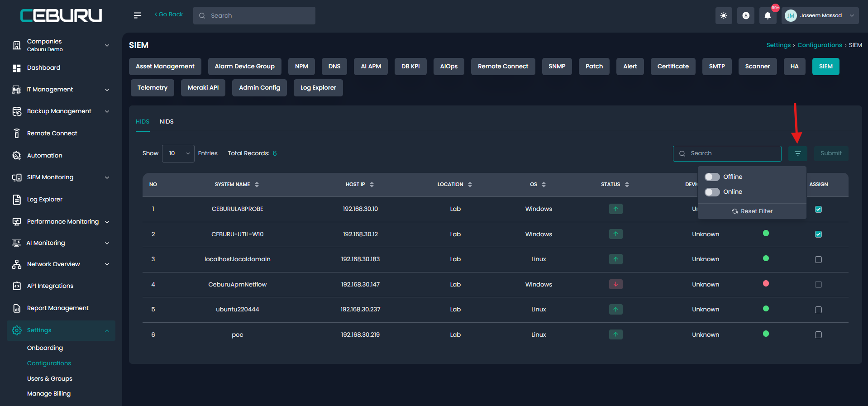
Task: Open Users & Groups in sidebar
Action: pos(50,379)
